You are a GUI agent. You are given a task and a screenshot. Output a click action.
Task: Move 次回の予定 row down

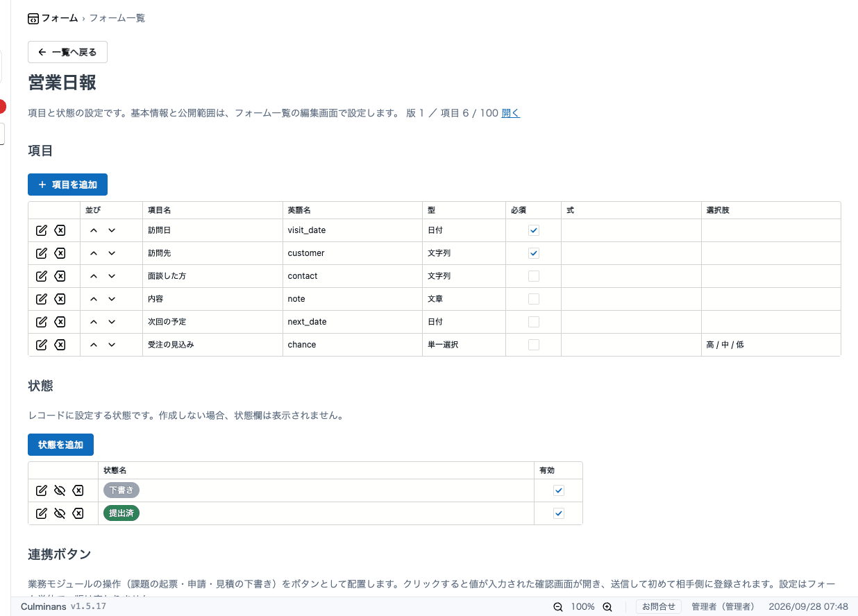(112, 322)
